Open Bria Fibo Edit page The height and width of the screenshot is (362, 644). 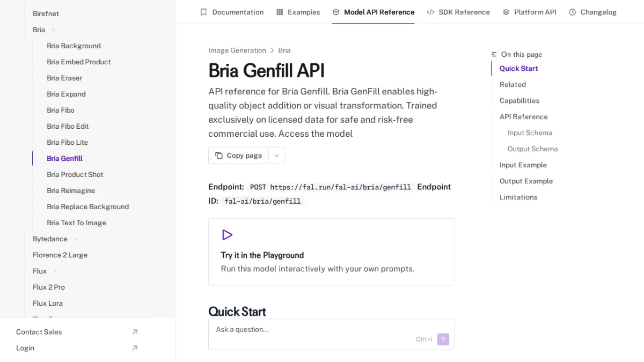(x=68, y=126)
